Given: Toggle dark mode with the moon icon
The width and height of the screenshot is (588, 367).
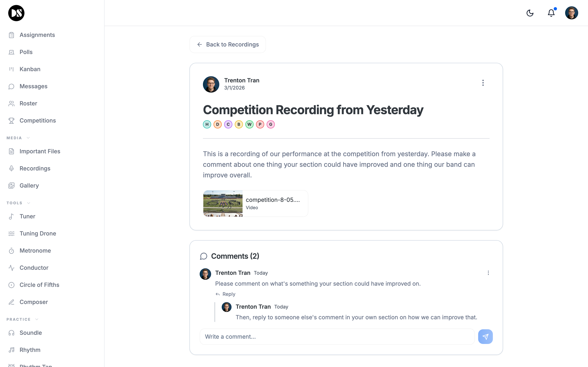Looking at the screenshot, I should [x=530, y=13].
